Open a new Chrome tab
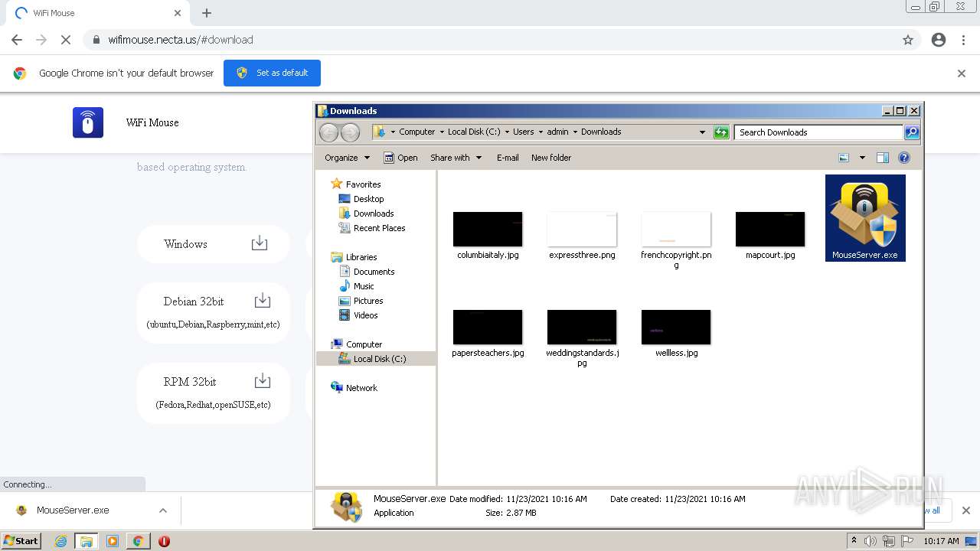This screenshot has width=980, height=551. tap(207, 13)
